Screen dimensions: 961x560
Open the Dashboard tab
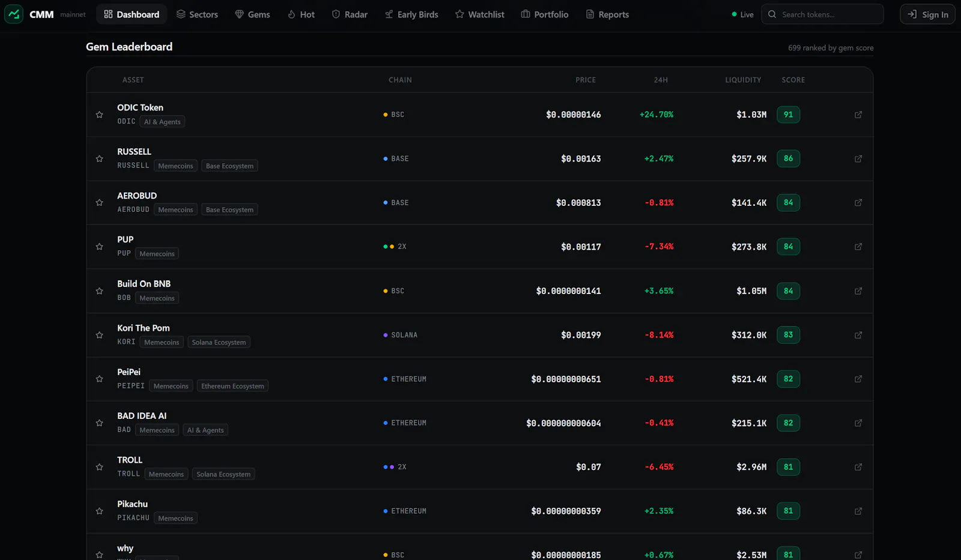132,14
